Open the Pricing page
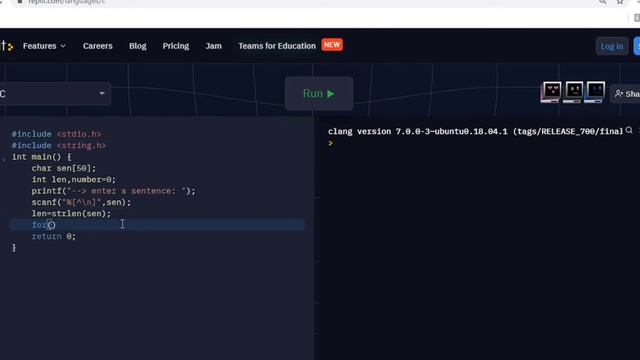The image size is (640, 360). [176, 46]
